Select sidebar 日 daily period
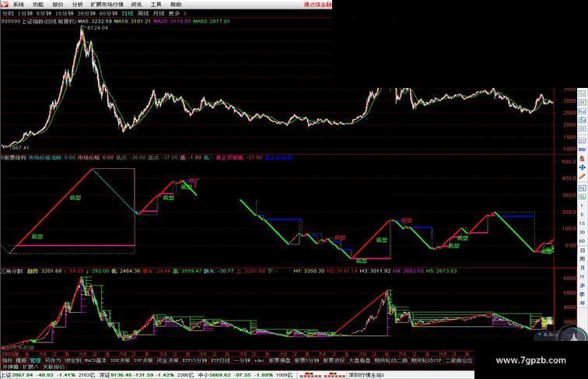The height and width of the screenshot is (379, 588). coord(583,251)
